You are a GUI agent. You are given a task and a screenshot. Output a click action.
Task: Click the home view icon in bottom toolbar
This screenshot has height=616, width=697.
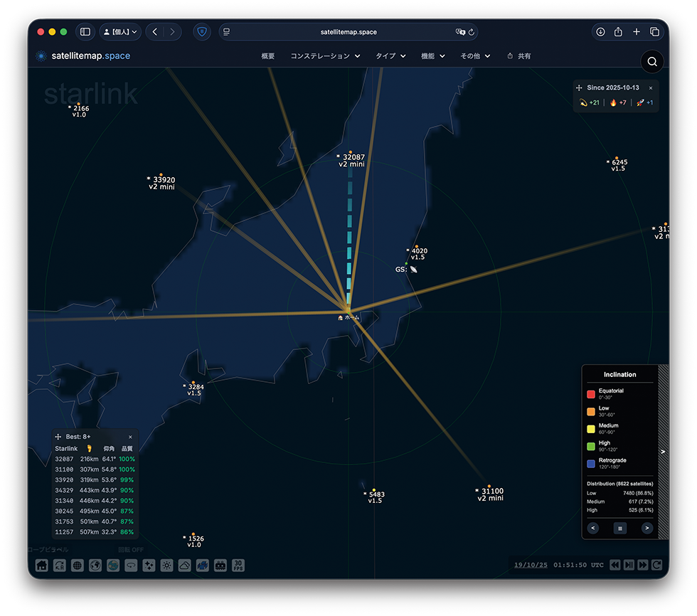tap(42, 565)
